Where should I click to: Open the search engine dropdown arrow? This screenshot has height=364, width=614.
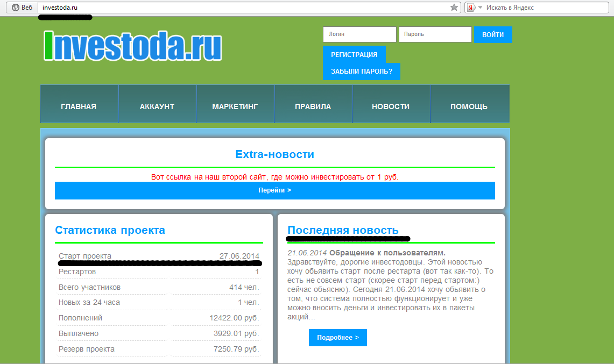[x=481, y=8]
